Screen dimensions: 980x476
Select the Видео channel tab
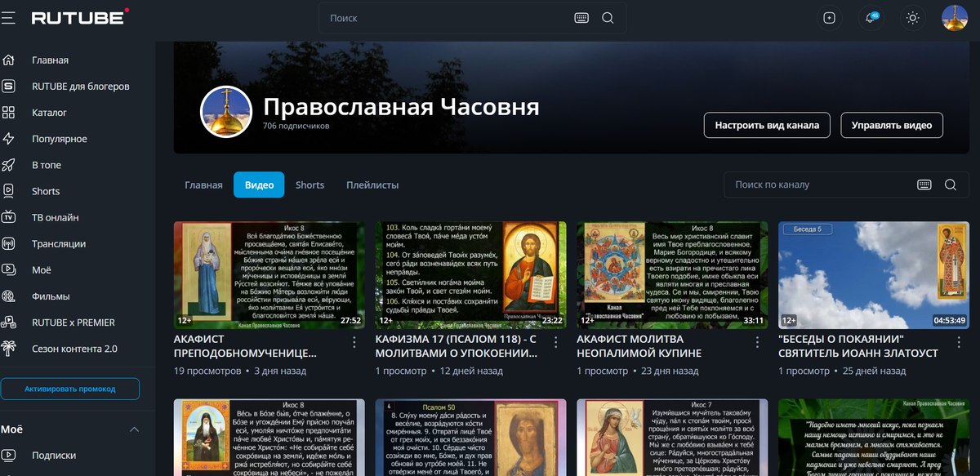tap(259, 185)
